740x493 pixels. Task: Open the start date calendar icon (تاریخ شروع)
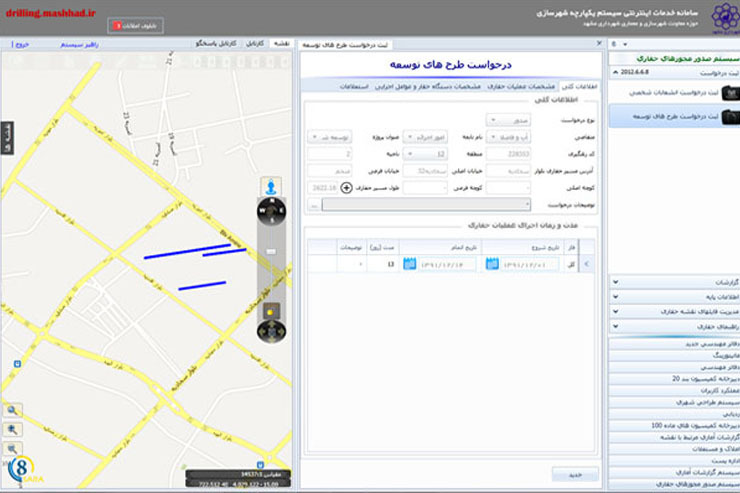[492, 264]
